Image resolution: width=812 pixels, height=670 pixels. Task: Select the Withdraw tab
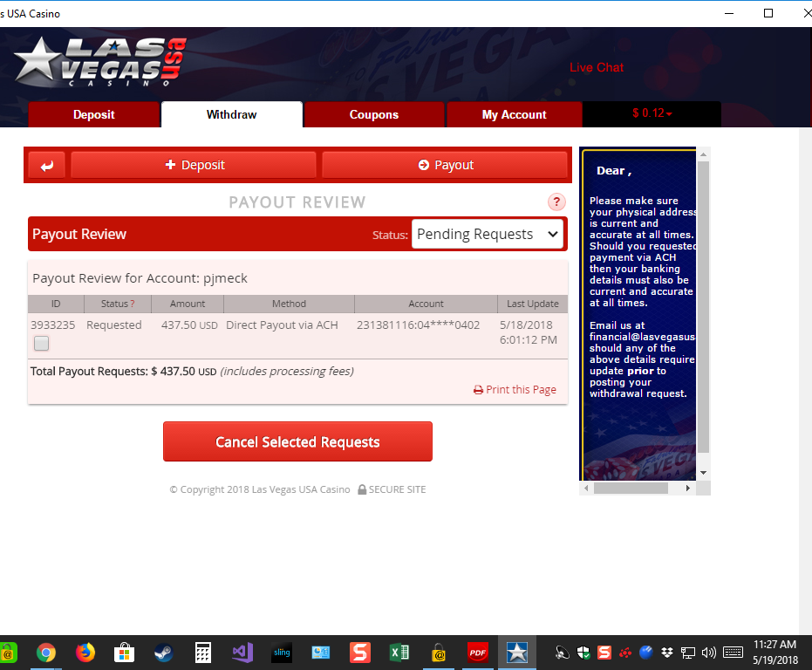coord(231,114)
